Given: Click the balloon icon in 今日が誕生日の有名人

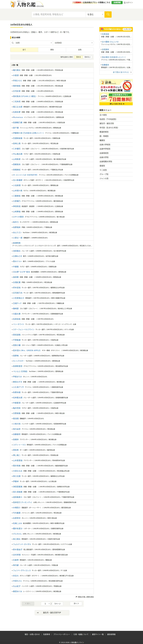Looking at the screenshot, I should [x=102, y=29].
